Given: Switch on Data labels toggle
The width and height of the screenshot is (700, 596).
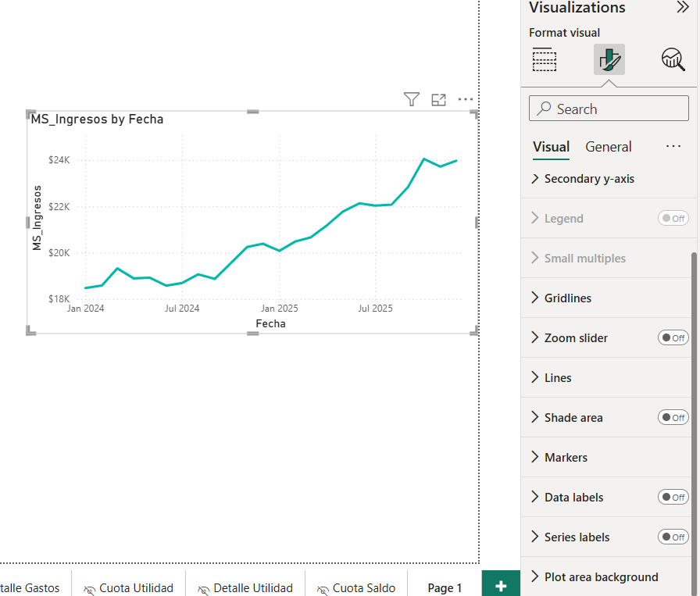Looking at the screenshot, I should [x=673, y=498].
